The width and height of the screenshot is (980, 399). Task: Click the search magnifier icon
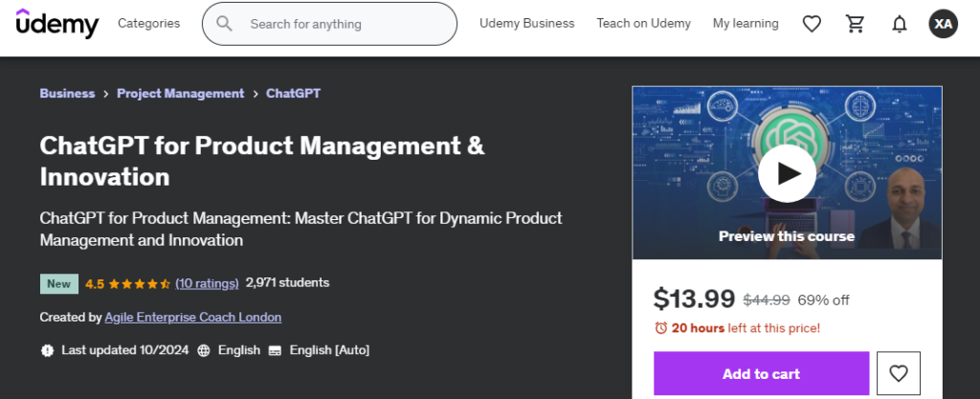click(224, 24)
